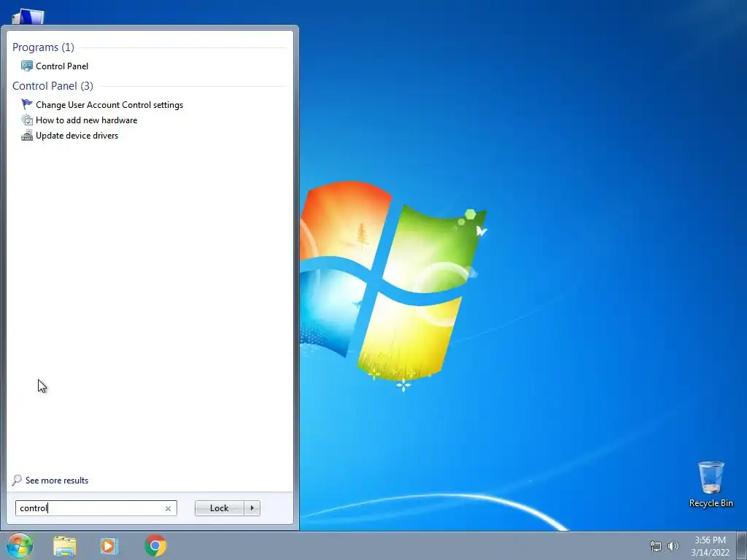Click the network icon in system tray
Image resolution: width=747 pixels, height=560 pixels.
656,546
